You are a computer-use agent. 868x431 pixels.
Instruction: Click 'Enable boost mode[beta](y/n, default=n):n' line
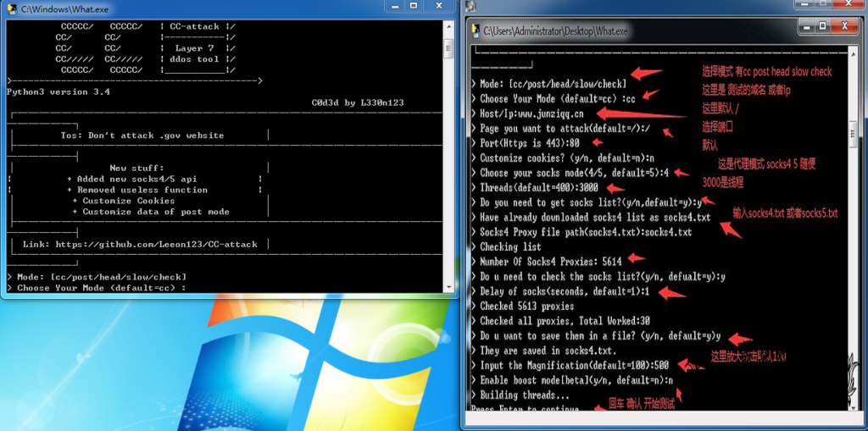click(572, 380)
